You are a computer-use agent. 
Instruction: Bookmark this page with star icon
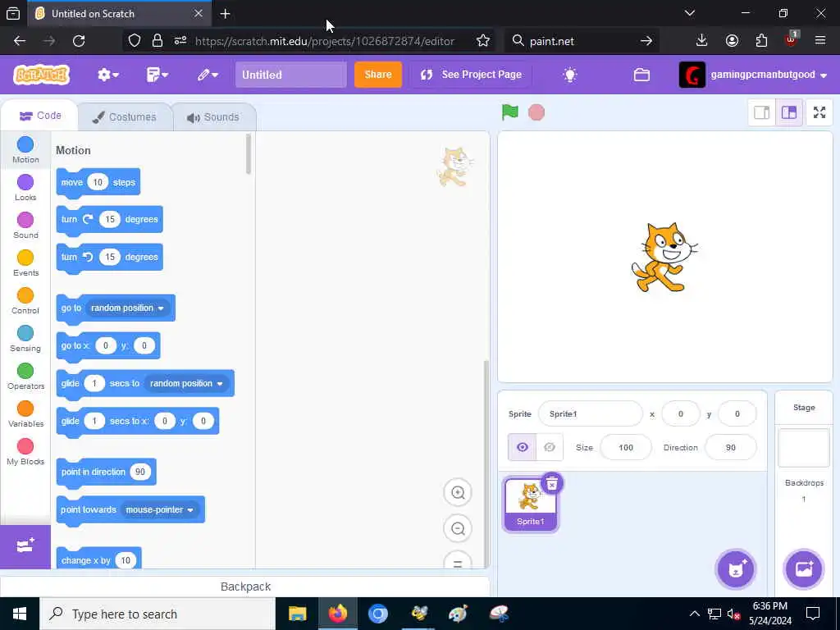pyautogui.click(x=482, y=41)
